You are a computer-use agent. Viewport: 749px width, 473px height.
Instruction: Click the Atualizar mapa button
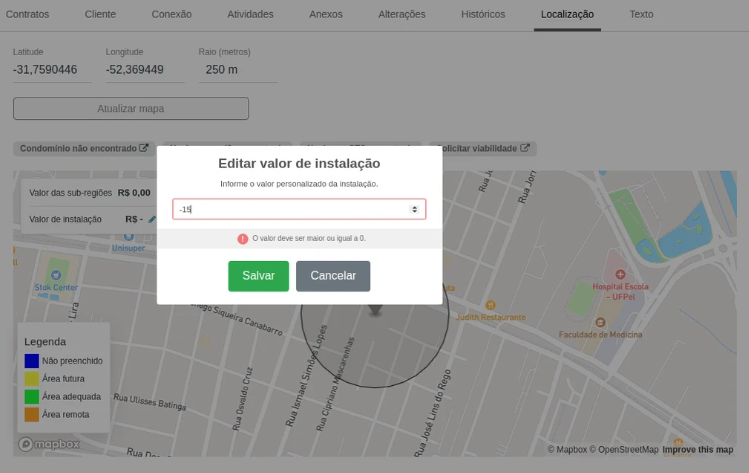(131, 108)
